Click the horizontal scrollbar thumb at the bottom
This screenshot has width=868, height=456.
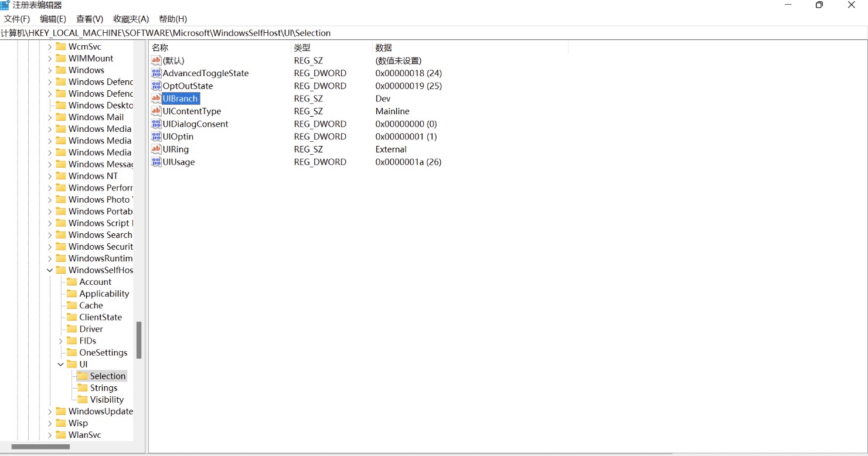(40, 447)
